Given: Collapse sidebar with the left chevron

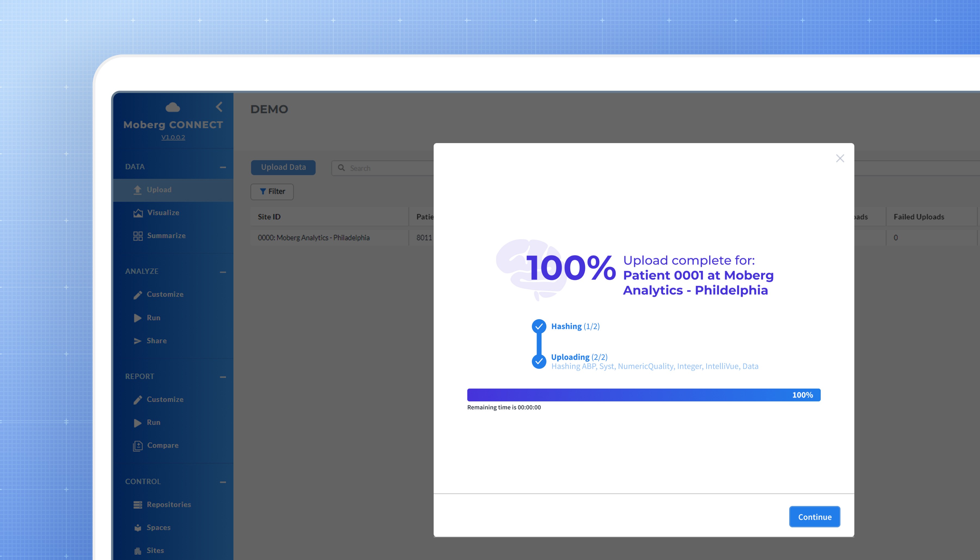Looking at the screenshot, I should point(219,107).
